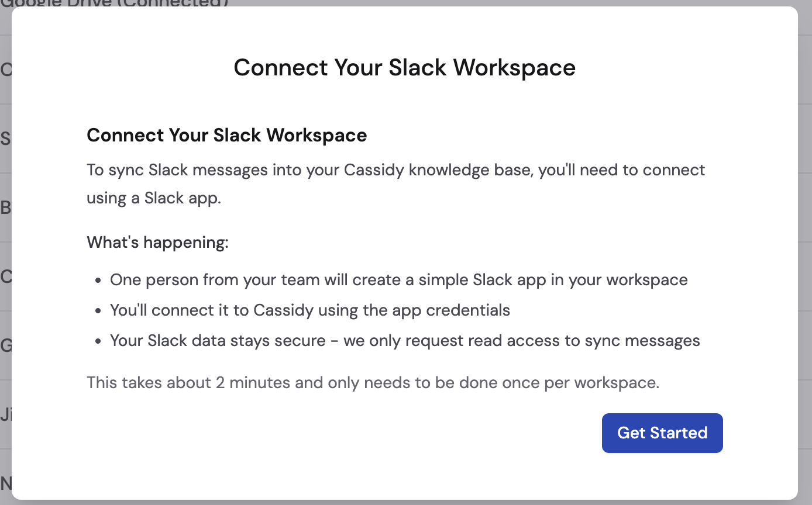Click the What's happening heading
The image size is (812, 505).
pyautogui.click(x=157, y=242)
